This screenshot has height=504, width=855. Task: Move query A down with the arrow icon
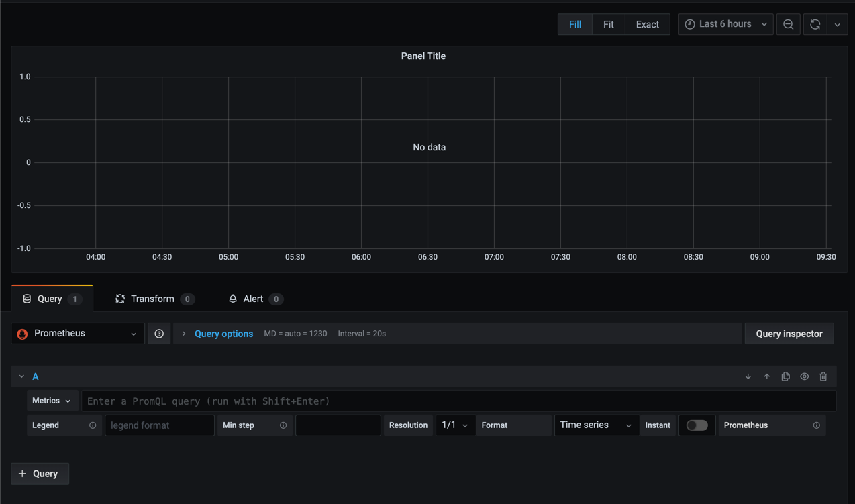coord(748,377)
